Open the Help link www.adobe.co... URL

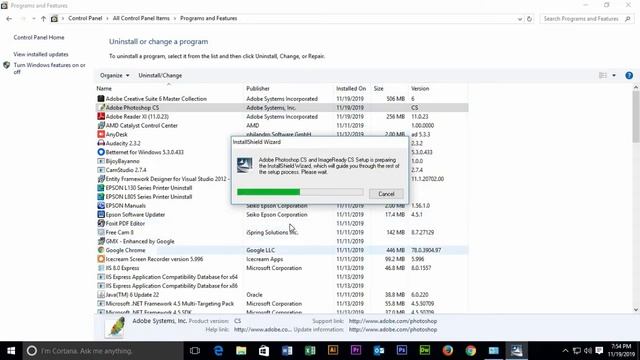click(x=262, y=329)
